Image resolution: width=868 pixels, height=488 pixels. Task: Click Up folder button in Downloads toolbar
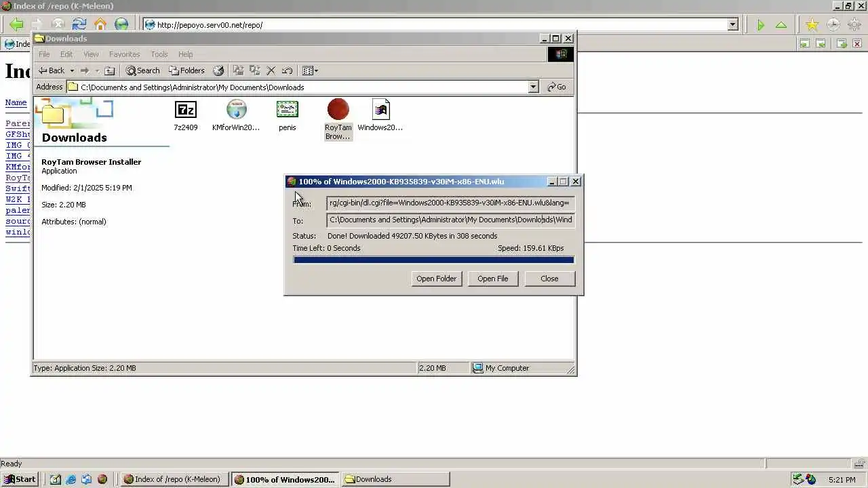(x=110, y=70)
